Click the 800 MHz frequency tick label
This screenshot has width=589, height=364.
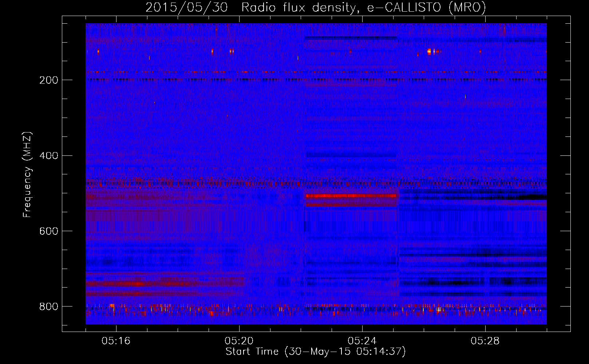pos(49,306)
